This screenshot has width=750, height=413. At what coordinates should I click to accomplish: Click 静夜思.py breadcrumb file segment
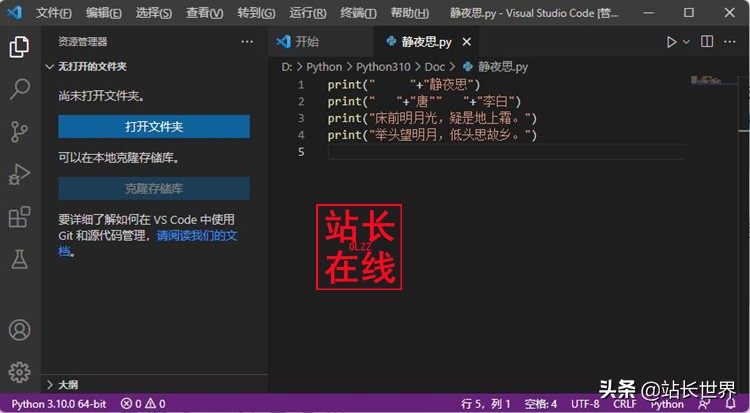click(x=496, y=67)
